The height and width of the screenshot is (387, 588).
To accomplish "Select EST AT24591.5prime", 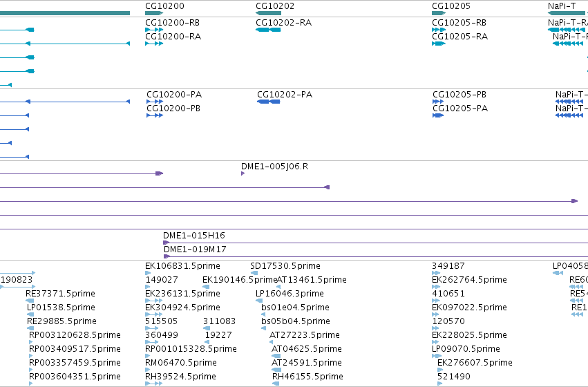I will [306, 363].
